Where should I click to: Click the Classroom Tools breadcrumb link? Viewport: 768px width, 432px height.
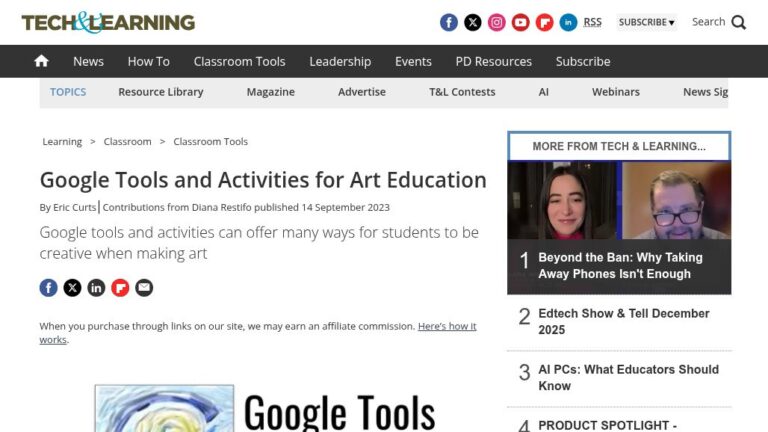[x=211, y=142]
